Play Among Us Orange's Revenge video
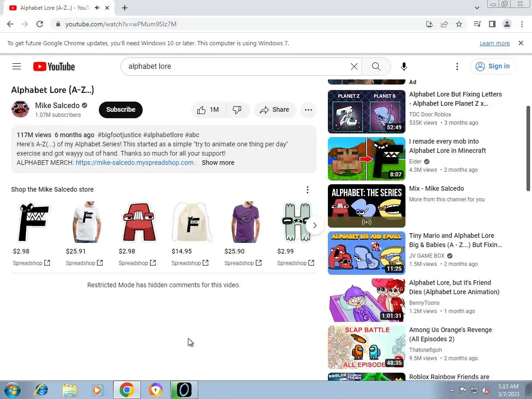Screen dimensions: 532x399 click(366, 347)
